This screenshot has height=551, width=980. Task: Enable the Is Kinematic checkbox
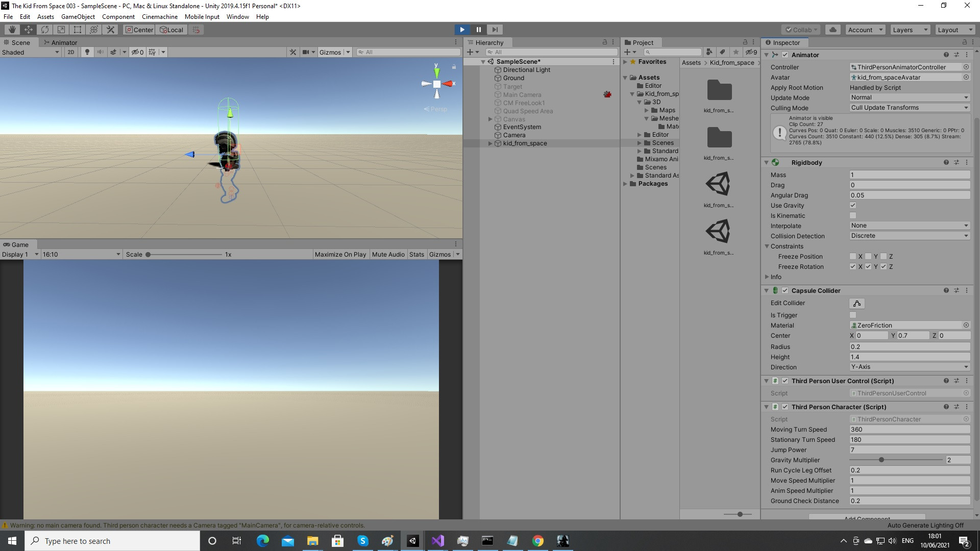853,216
